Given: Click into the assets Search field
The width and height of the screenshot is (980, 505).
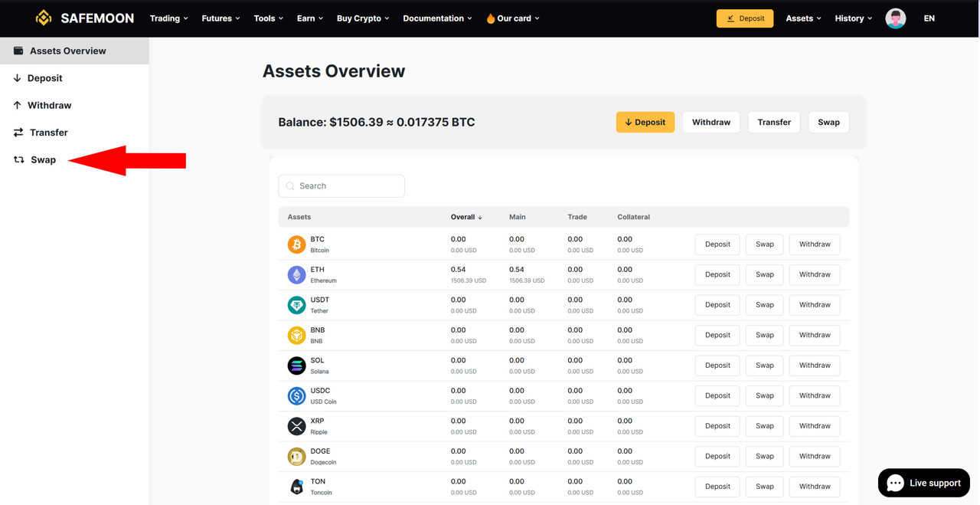Looking at the screenshot, I should 341,186.
